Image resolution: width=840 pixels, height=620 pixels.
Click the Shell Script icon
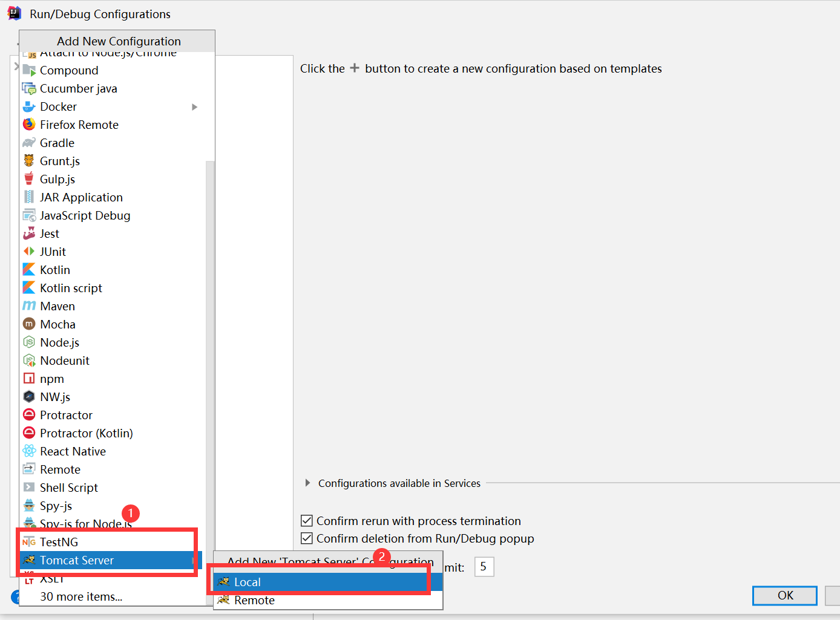click(x=29, y=488)
